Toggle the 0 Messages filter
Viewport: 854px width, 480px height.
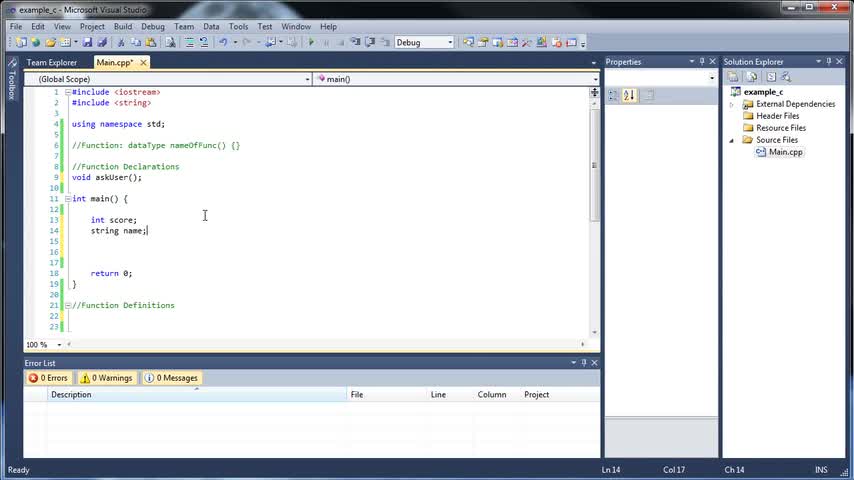coord(172,378)
